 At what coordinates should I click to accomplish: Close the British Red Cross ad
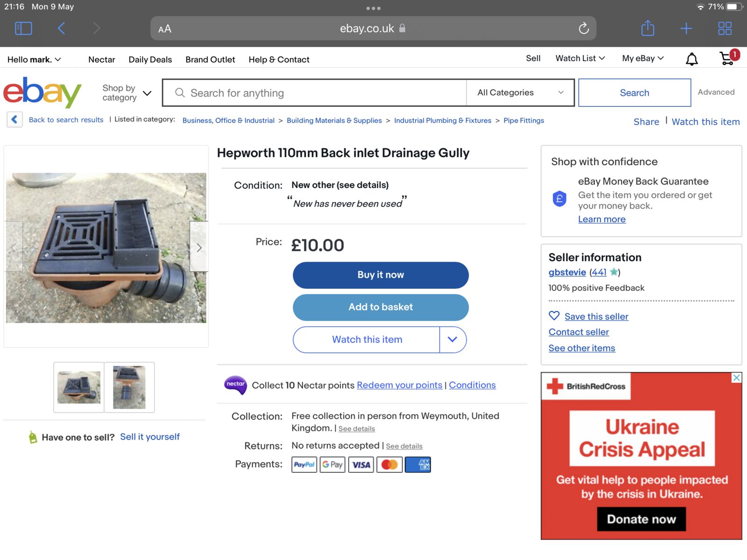click(736, 378)
